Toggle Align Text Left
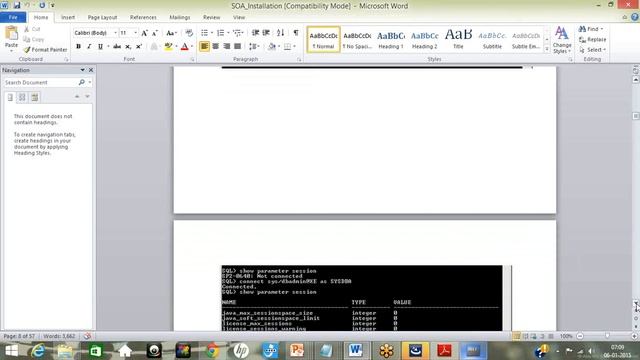 (x=204, y=47)
